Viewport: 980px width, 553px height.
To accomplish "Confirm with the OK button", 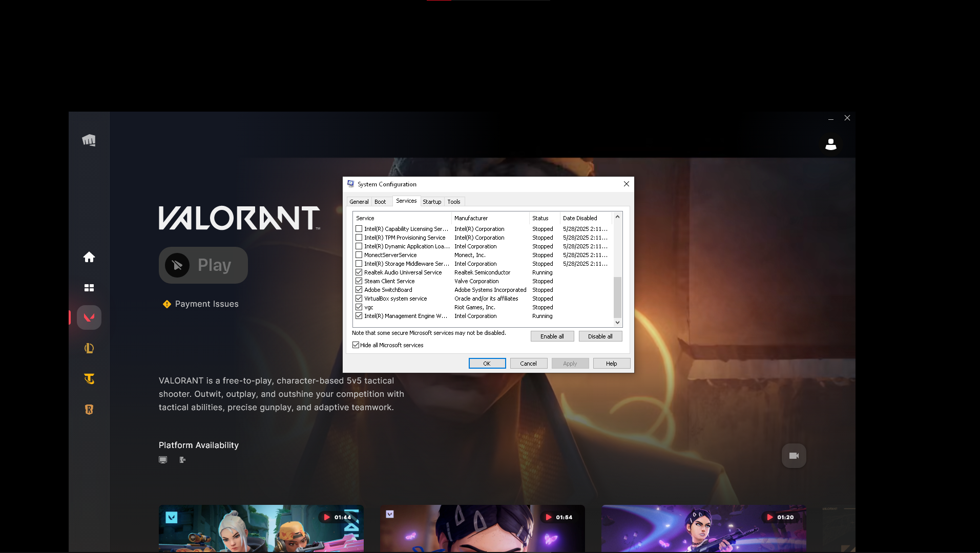I will click(487, 364).
